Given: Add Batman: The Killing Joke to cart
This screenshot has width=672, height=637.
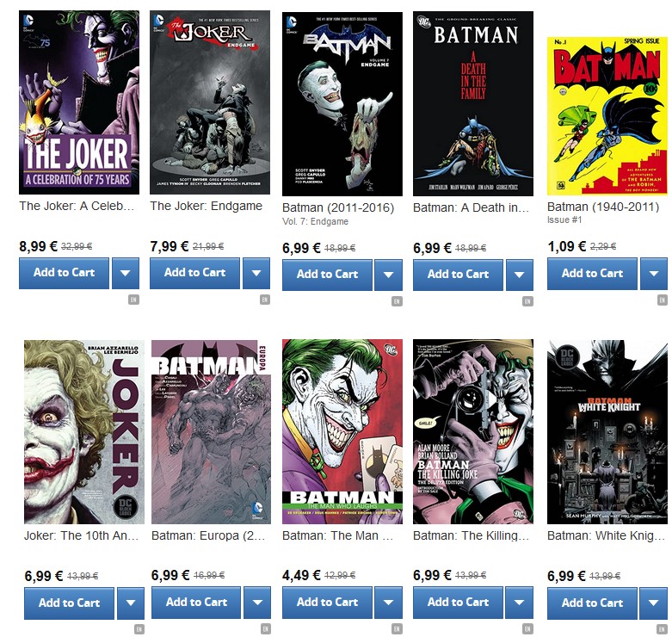Looking at the screenshot, I should (x=458, y=603).
